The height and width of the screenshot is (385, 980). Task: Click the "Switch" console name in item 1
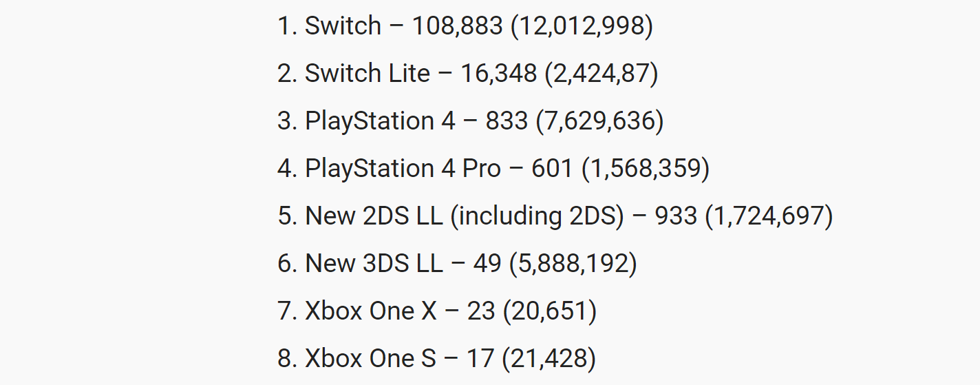pyautogui.click(x=343, y=25)
